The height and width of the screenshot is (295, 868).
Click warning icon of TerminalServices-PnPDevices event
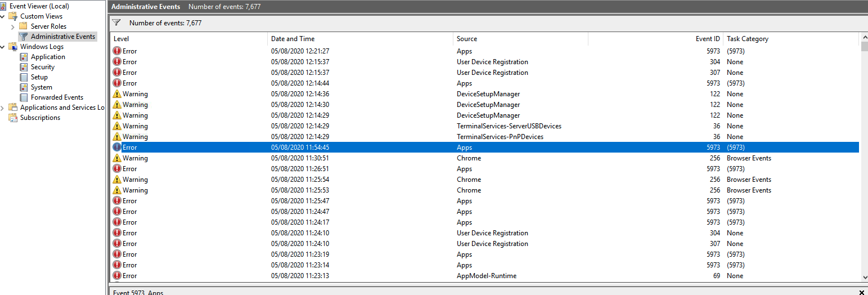[117, 137]
